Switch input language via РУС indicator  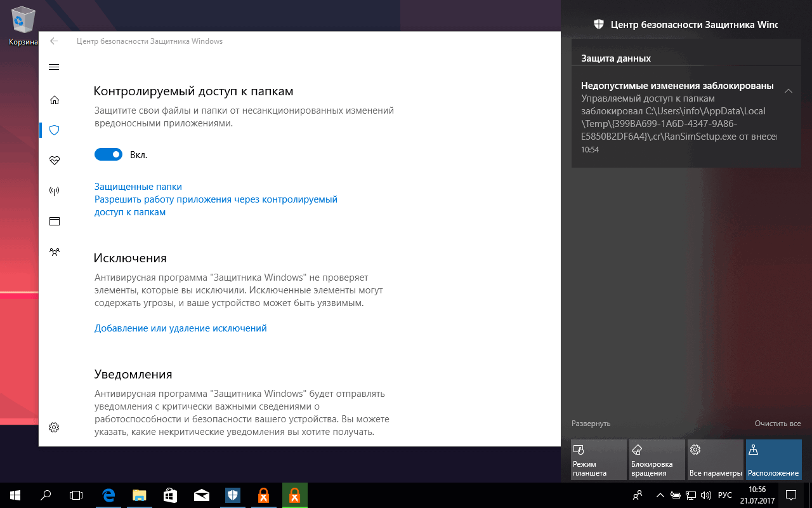point(724,495)
